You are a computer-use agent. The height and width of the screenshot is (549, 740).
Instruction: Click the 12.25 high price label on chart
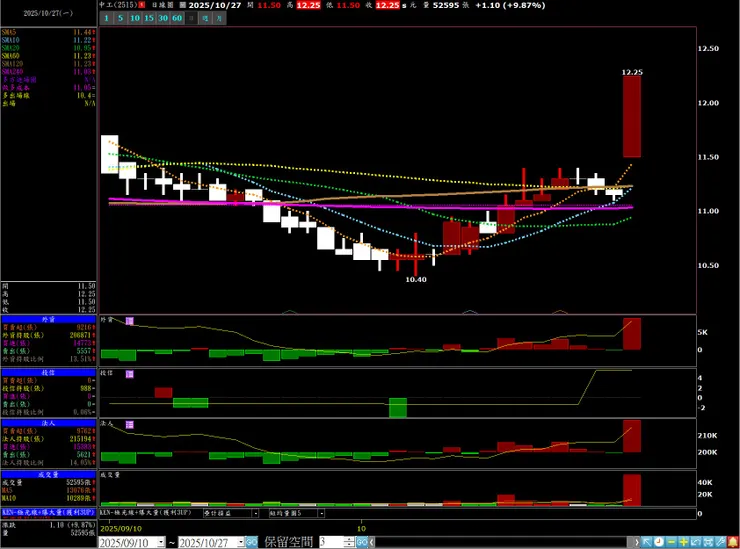pyautogui.click(x=632, y=72)
